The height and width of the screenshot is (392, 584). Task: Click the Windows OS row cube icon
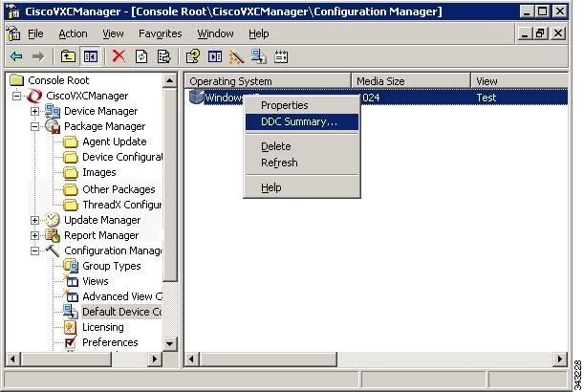(x=196, y=97)
